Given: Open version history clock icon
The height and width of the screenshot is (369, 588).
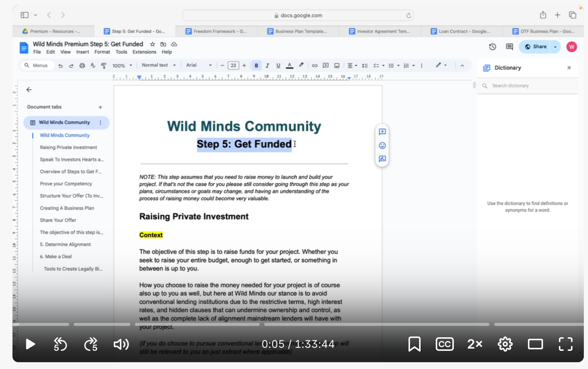Looking at the screenshot, I should 492,47.
